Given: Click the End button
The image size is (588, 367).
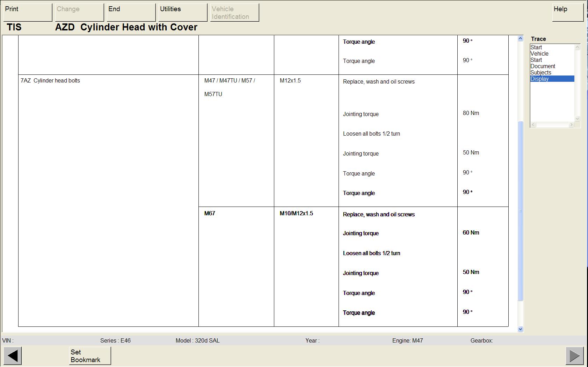Looking at the screenshot, I should (131, 13).
